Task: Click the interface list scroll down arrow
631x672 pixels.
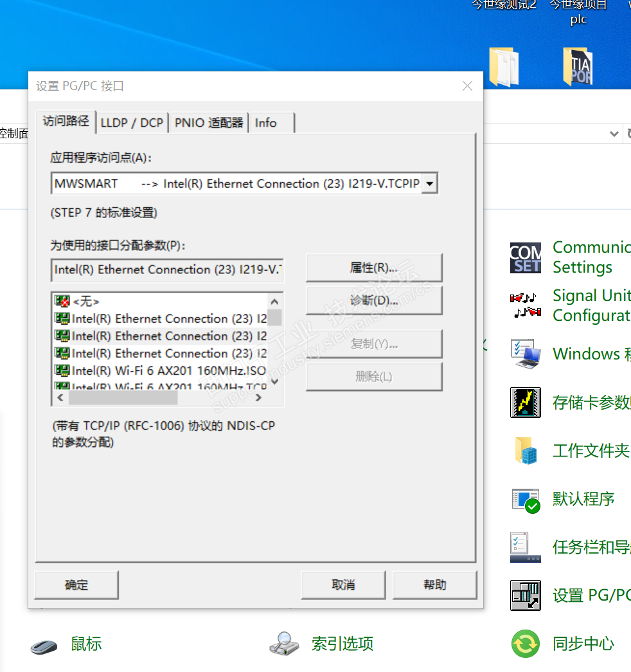Action: (274, 381)
